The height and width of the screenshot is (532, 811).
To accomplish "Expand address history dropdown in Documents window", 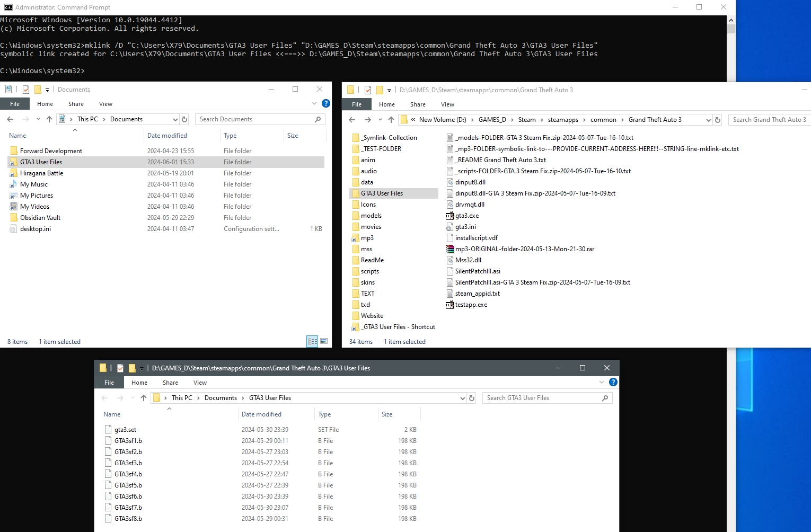I will pyautogui.click(x=175, y=119).
